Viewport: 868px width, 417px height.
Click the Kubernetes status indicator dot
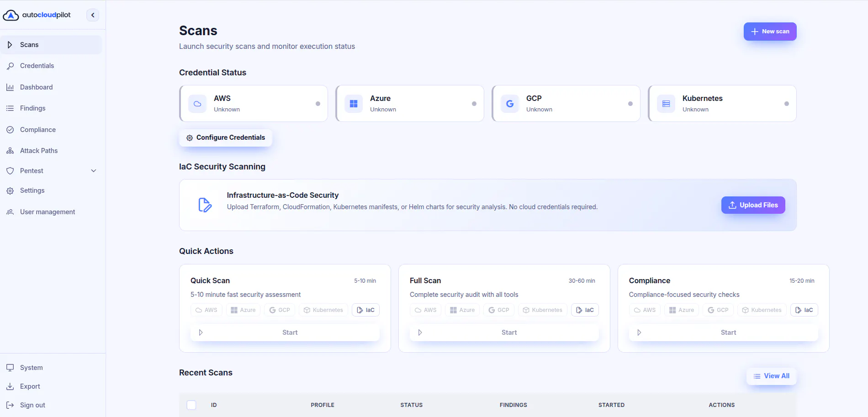pyautogui.click(x=787, y=104)
